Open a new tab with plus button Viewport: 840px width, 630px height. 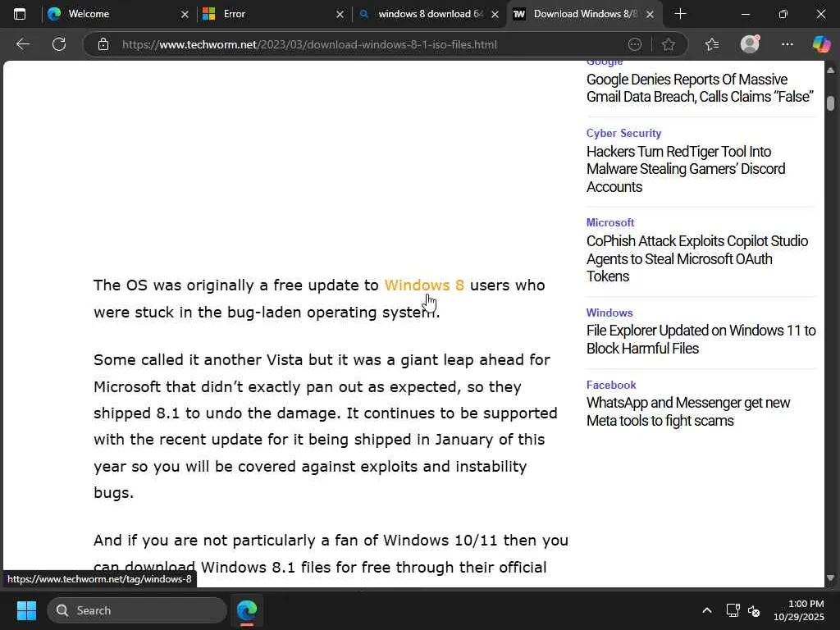680,14
